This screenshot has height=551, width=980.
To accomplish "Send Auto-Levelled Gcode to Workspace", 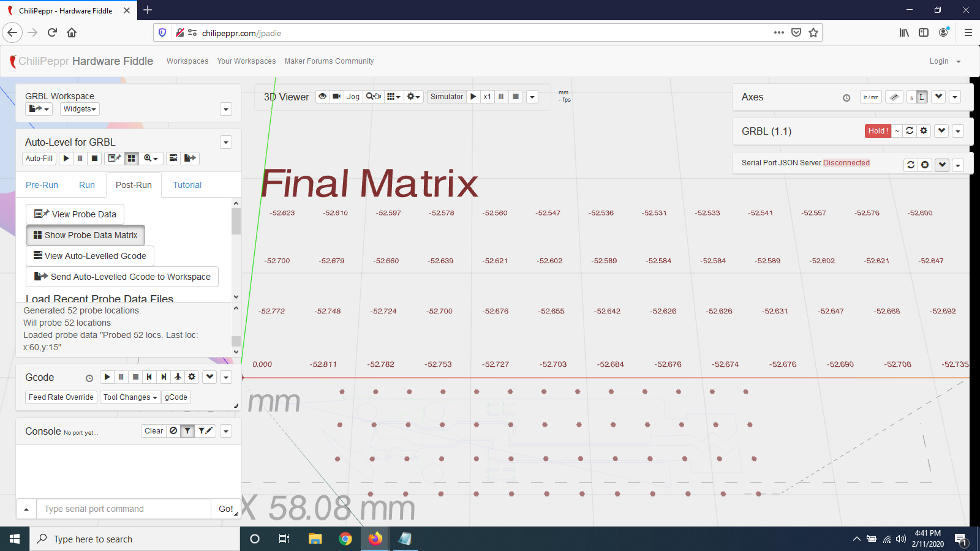I will (122, 277).
